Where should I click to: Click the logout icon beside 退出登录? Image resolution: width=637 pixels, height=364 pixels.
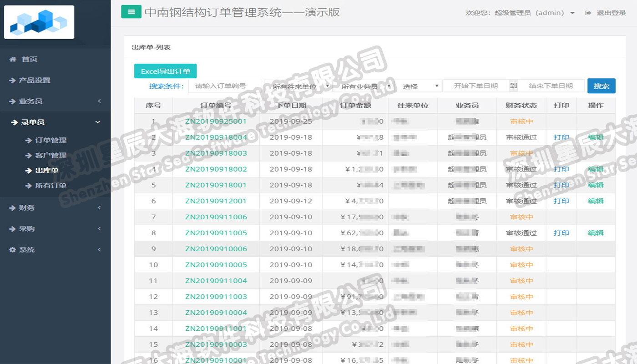click(x=588, y=13)
